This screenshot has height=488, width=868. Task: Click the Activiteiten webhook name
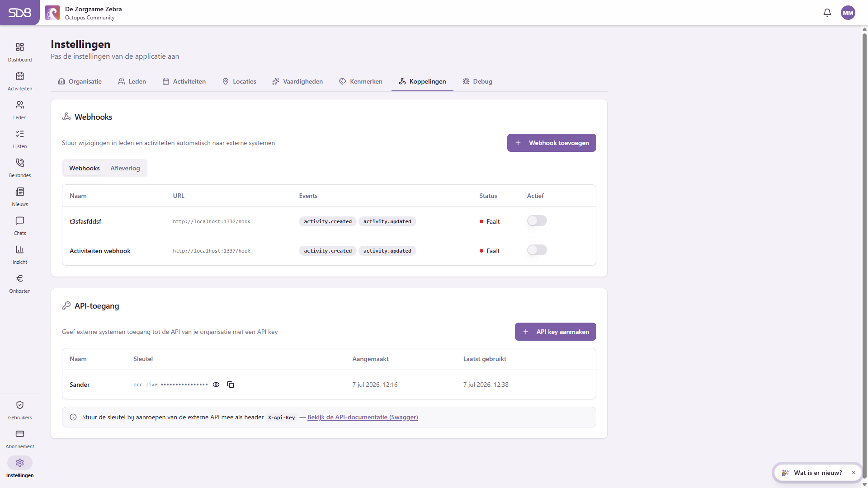(x=100, y=251)
